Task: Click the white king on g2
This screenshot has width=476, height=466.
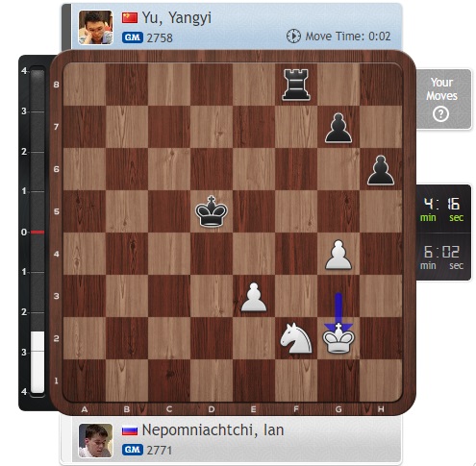Action: point(338,338)
